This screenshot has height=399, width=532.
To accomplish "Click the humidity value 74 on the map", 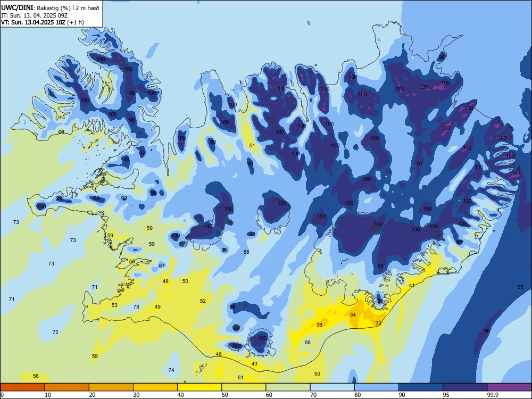I will click(171, 370).
